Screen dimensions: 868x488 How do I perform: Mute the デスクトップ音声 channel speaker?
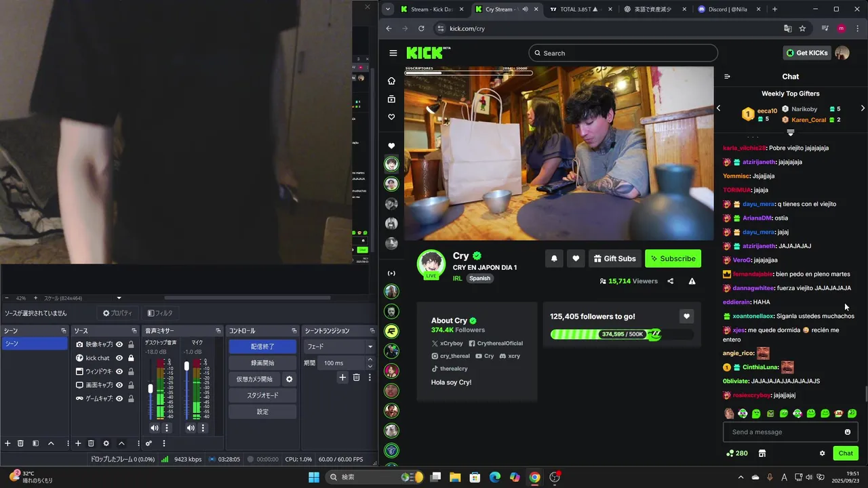coord(155,428)
